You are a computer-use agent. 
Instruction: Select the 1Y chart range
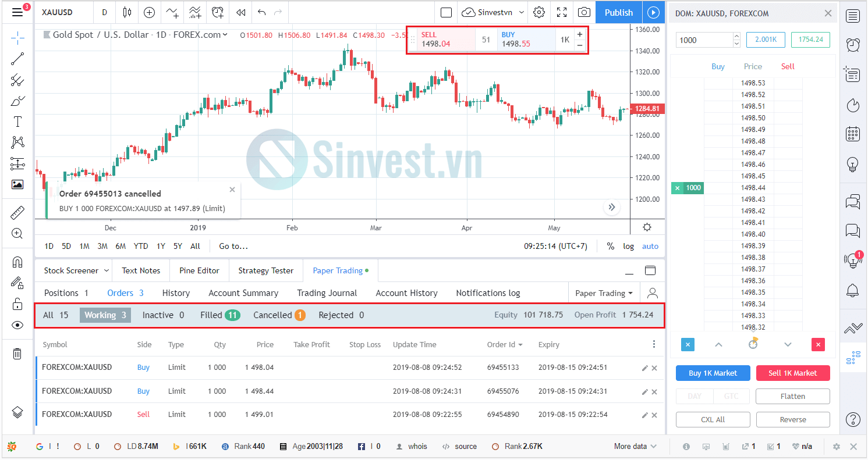click(x=160, y=246)
